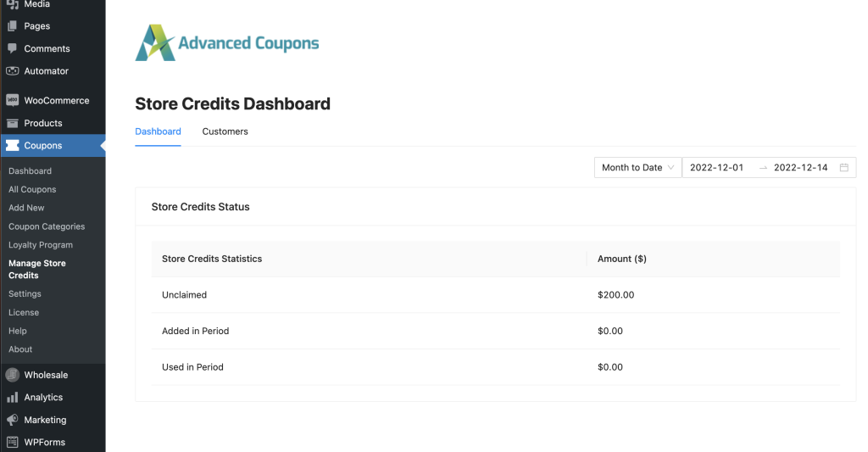This screenshot has height=452, width=868.
Task: Open About submenu link
Action: [20, 349]
